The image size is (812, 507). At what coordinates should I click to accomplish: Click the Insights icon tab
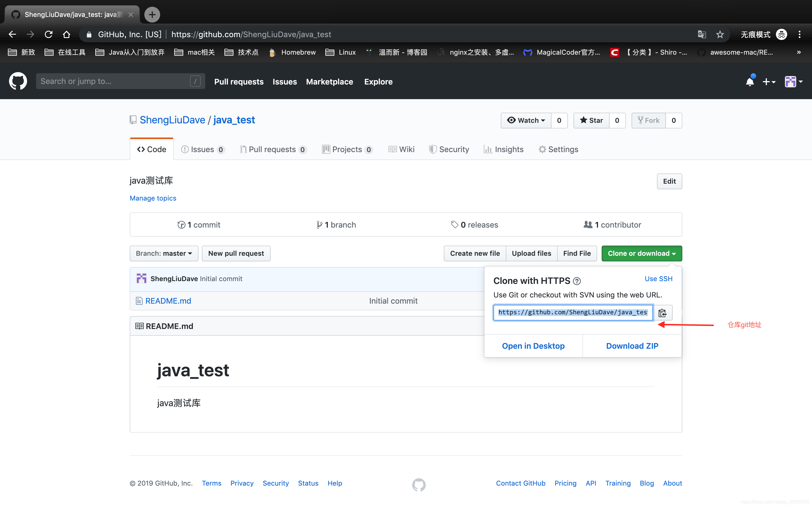click(x=503, y=149)
